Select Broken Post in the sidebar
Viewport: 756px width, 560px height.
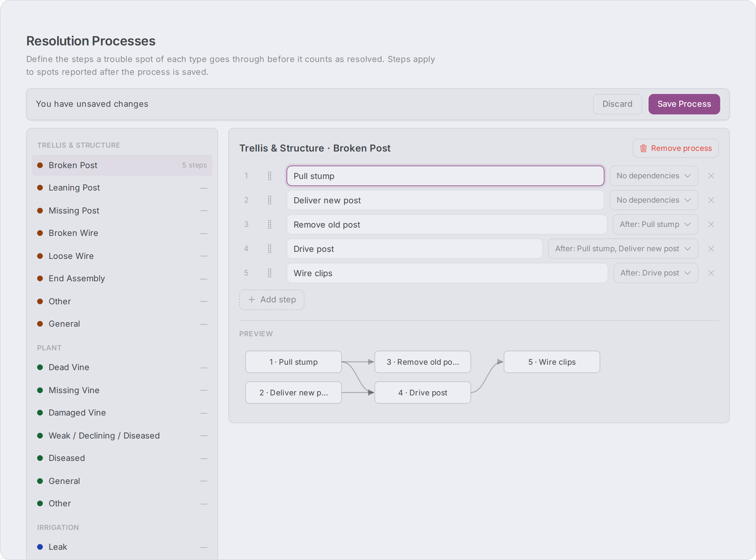122,165
